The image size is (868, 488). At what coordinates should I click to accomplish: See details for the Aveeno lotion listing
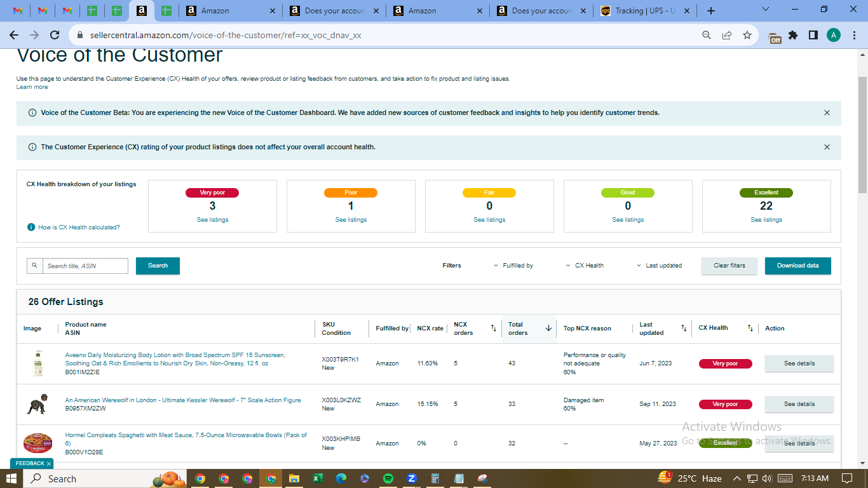(x=799, y=363)
